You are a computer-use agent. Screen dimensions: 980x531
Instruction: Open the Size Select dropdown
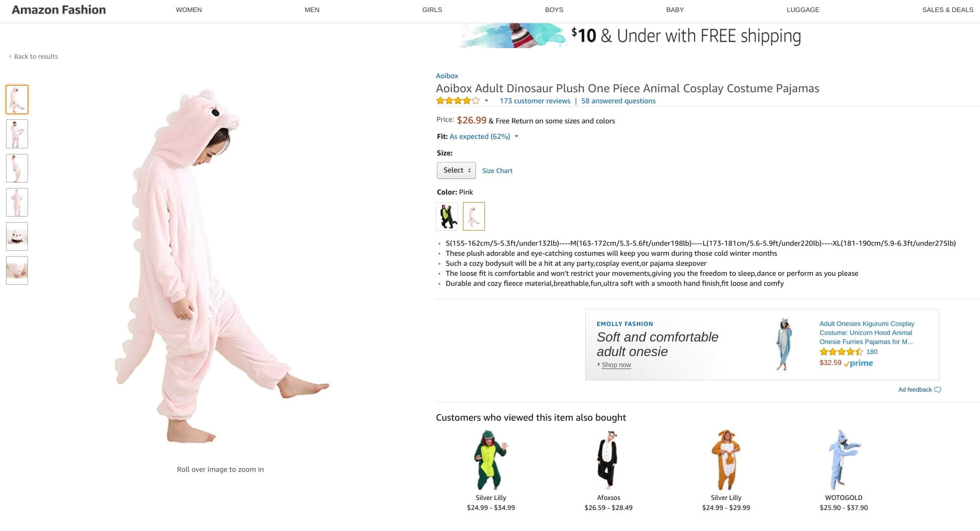point(456,170)
